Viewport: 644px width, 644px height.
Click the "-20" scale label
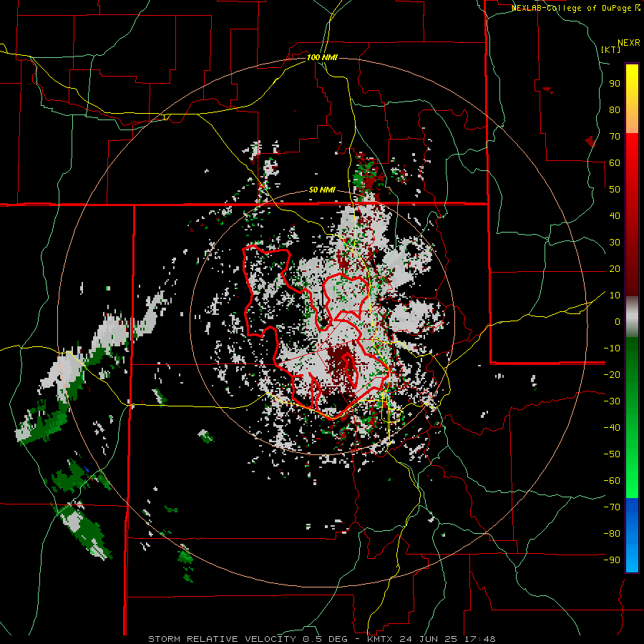612,375
